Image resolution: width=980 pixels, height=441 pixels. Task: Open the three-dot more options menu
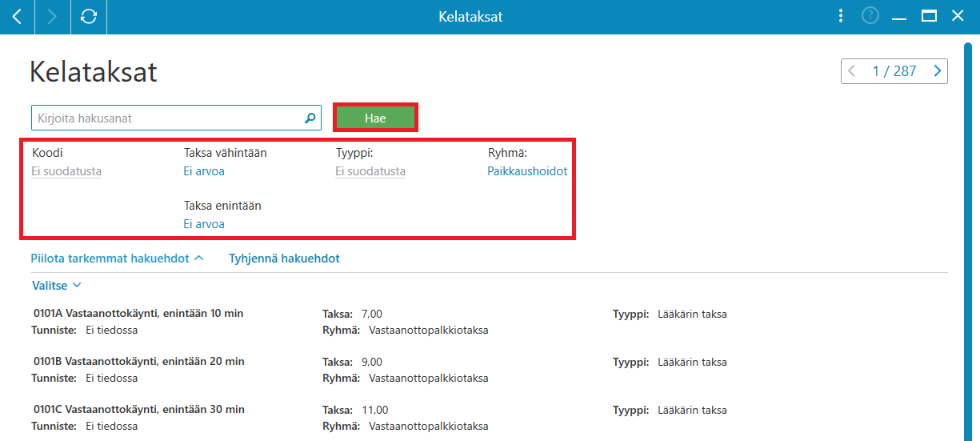[x=840, y=16]
